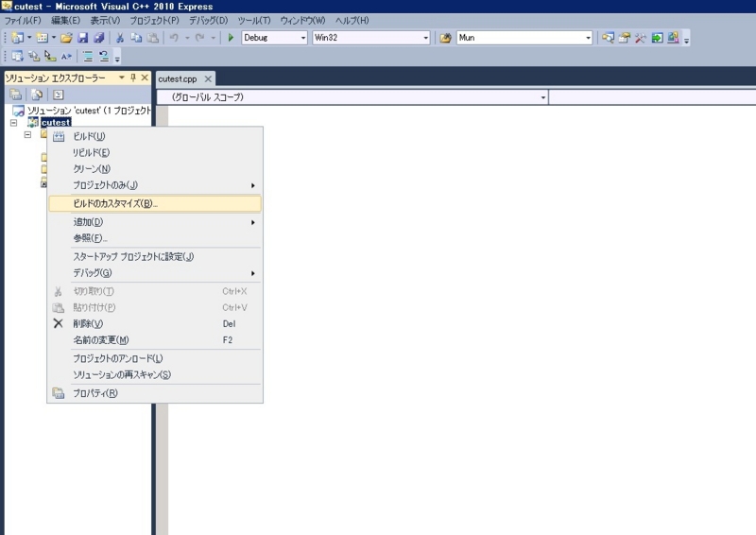This screenshot has width=756, height=535.
Task: Click Solution Explorer View Code icon
Action: pos(59,95)
